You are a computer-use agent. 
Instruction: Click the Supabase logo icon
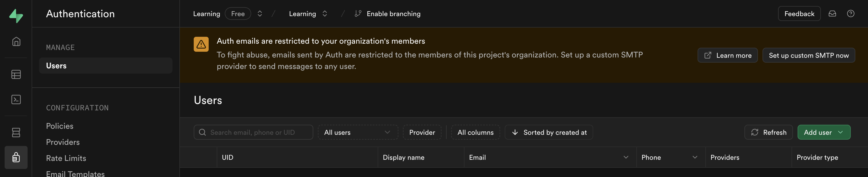point(16,16)
